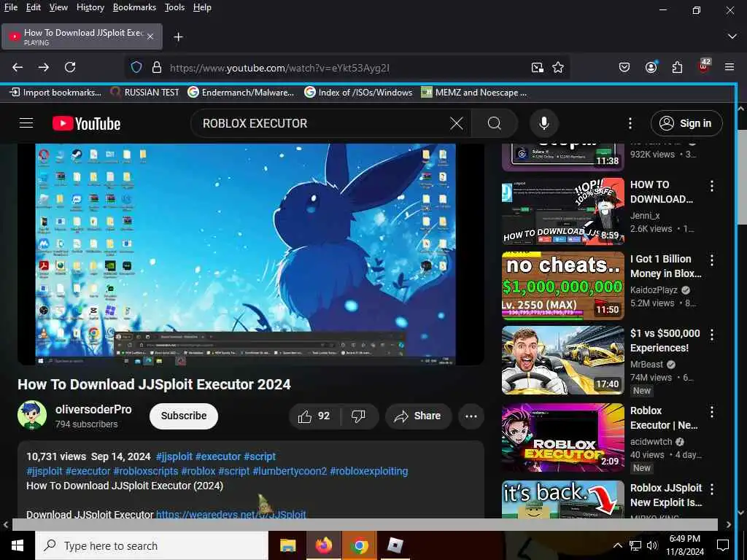The image size is (747, 560).
Task: Open the Pocket save icon
Action: pos(624,67)
